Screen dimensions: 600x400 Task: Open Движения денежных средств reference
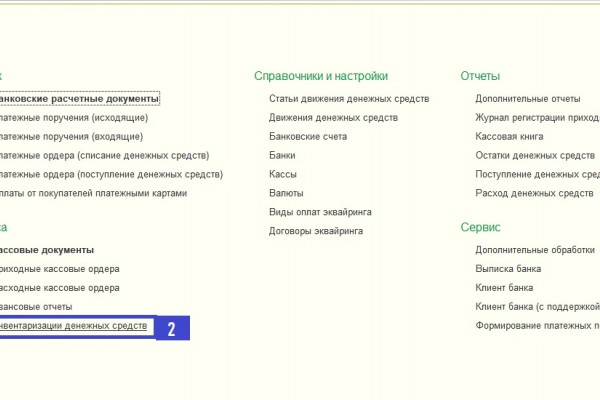(x=333, y=118)
